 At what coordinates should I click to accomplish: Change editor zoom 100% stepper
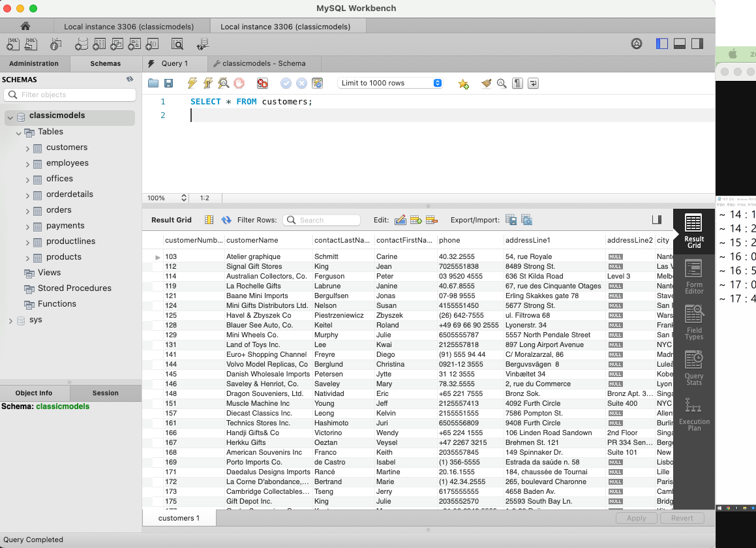pos(184,198)
